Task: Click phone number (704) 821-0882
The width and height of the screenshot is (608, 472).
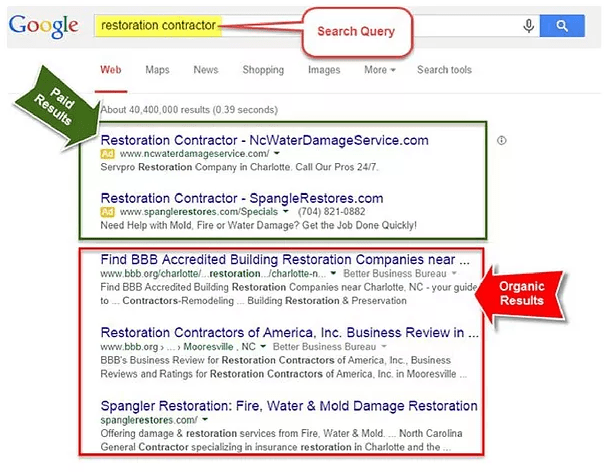Action: tap(332, 212)
